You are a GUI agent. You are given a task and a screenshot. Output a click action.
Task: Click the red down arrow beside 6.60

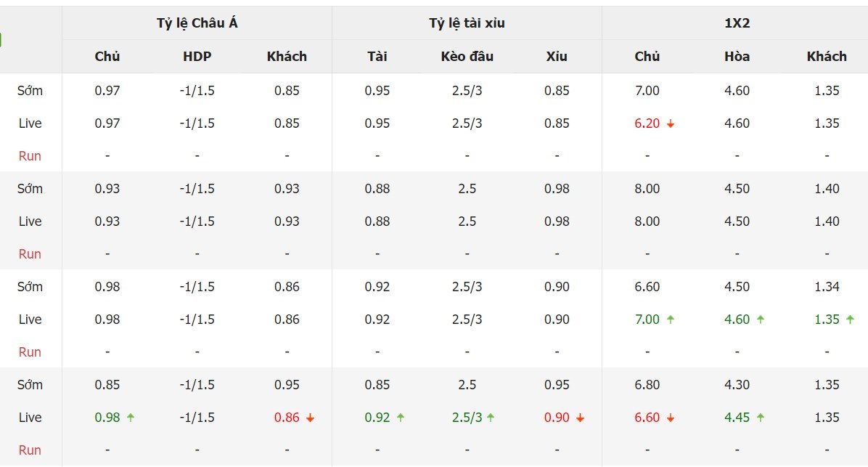(x=671, y=418)
